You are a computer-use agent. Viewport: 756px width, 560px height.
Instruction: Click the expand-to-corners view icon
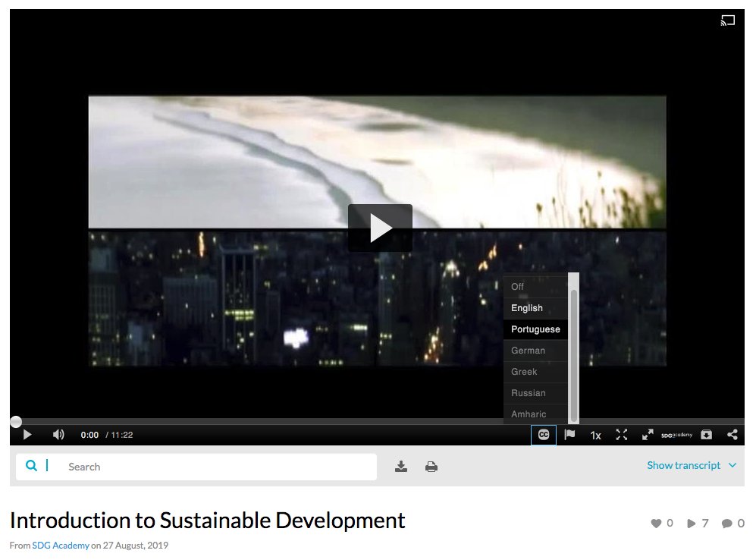coord(622,435)
